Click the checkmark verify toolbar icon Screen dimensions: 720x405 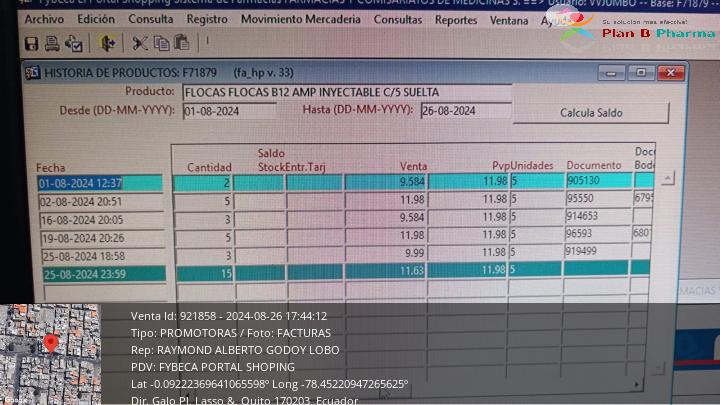(73, 44)
